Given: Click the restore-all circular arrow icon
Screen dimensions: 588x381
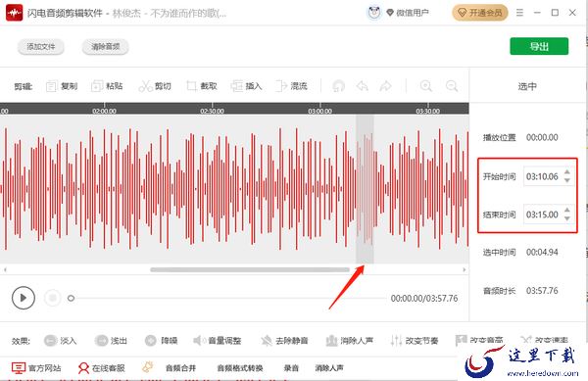Looking at the screenshot, I should click(x=339, y=86).
